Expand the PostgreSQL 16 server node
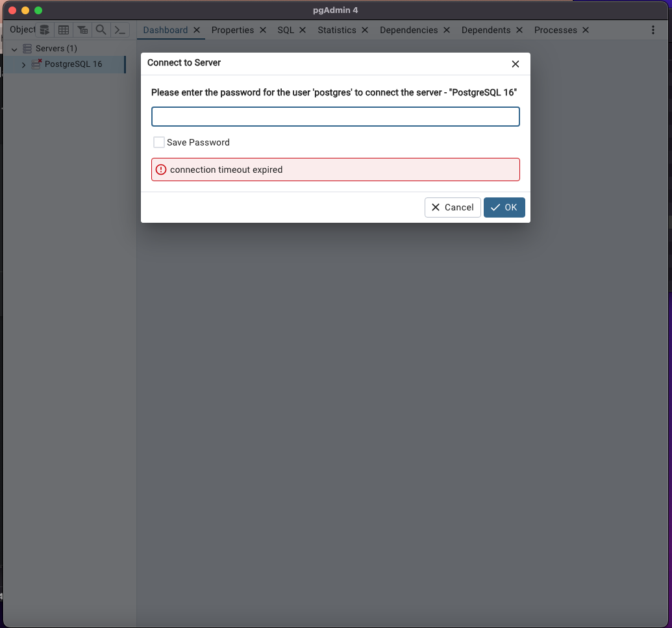 23,64
